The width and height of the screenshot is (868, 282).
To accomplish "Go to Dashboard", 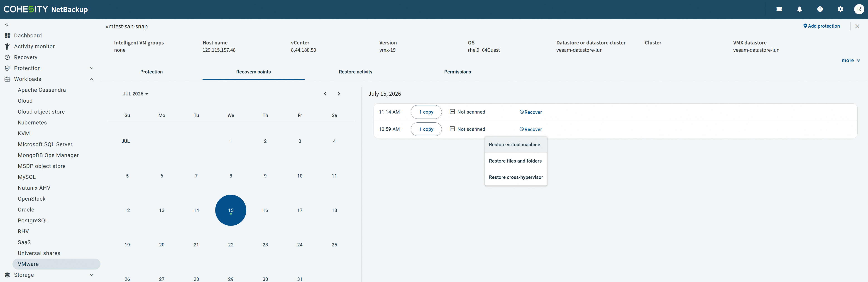I will click(28, 35).
